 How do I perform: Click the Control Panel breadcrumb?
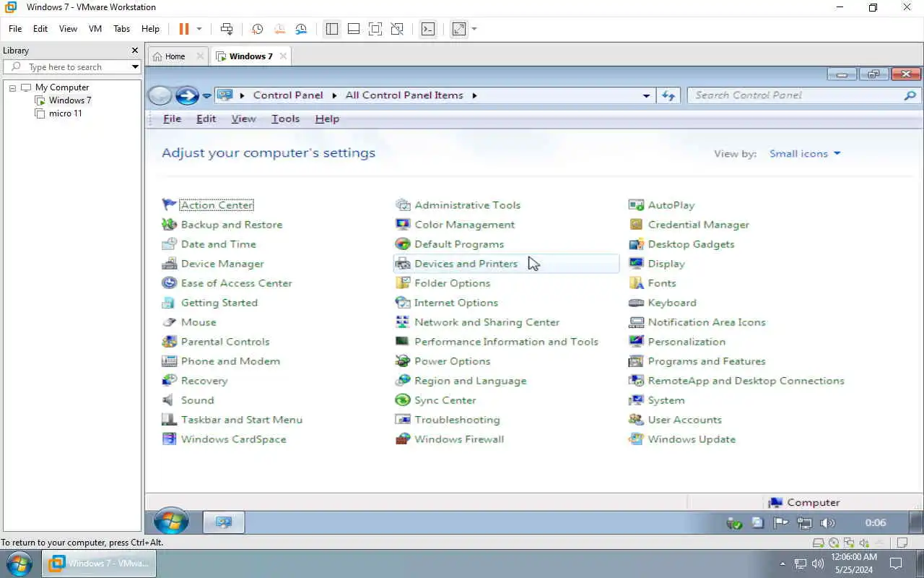(x=288, y=95)
